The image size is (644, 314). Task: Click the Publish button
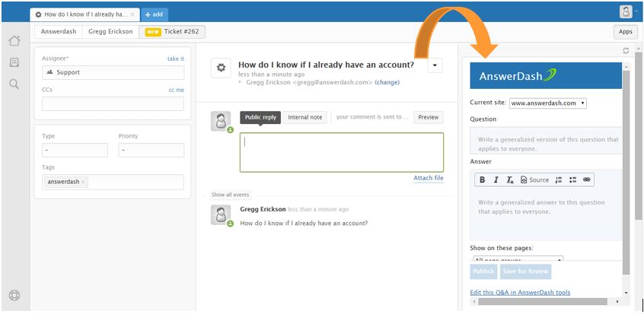tap(483, 271)
